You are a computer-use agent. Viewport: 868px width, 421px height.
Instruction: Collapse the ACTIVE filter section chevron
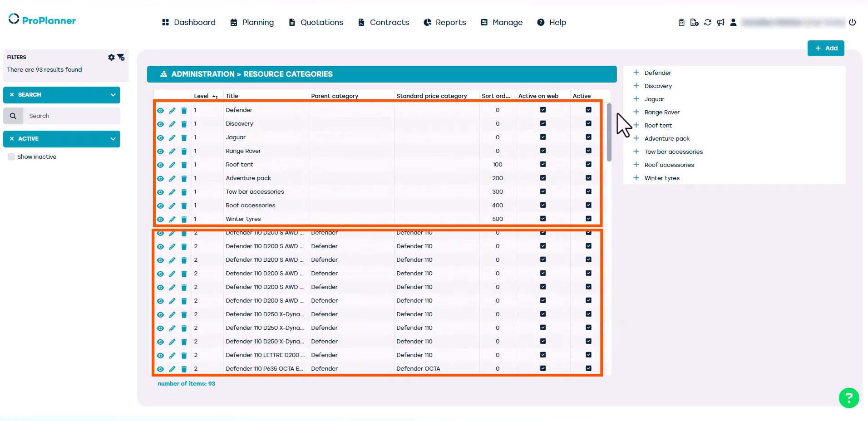coord(113,139)
